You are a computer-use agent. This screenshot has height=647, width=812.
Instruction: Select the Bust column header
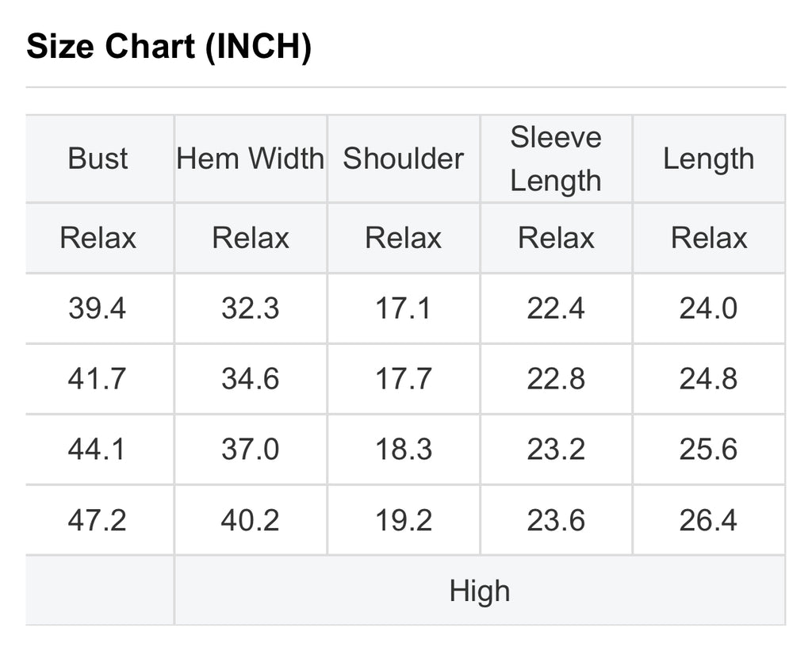click(x=98, y=159)
